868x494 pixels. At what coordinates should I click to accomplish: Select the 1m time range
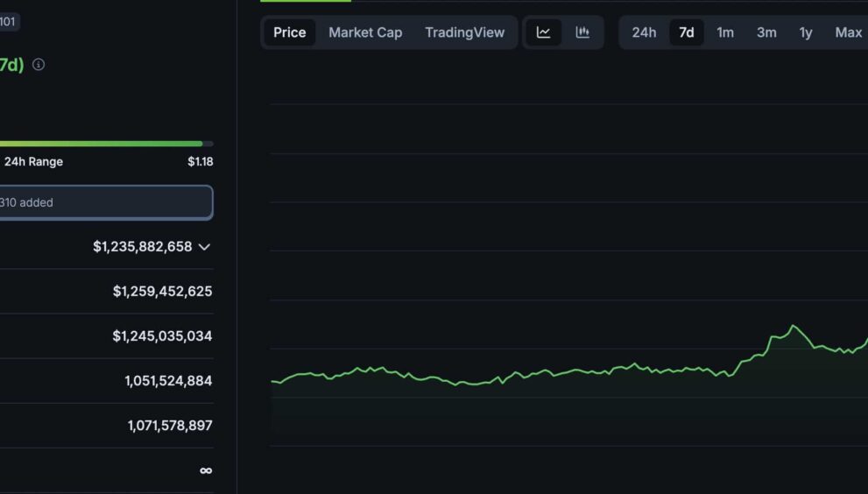(x=725, y=32)
